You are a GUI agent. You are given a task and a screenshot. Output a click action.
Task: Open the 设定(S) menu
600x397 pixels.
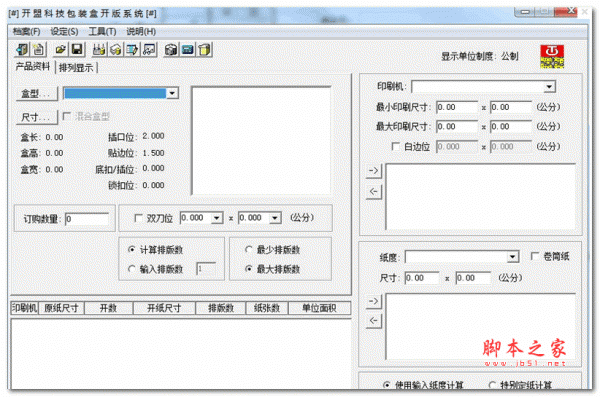click(64, 31)
